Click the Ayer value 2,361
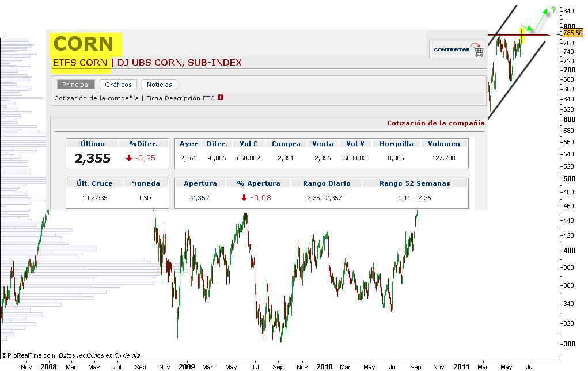Image resolution: width=588 pixels, height=371 pixels. [188, 158]
